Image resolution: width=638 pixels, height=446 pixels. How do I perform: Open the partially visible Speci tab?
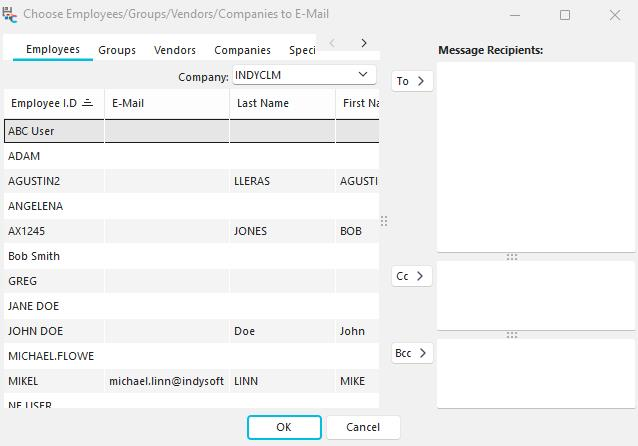tap(302, 50)
